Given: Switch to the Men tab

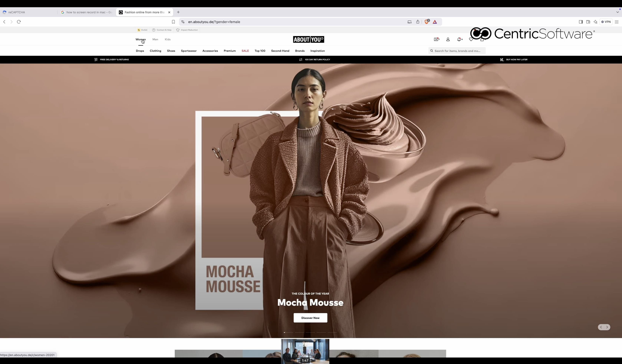Looking at the screenshot, I should pos(155,39).
